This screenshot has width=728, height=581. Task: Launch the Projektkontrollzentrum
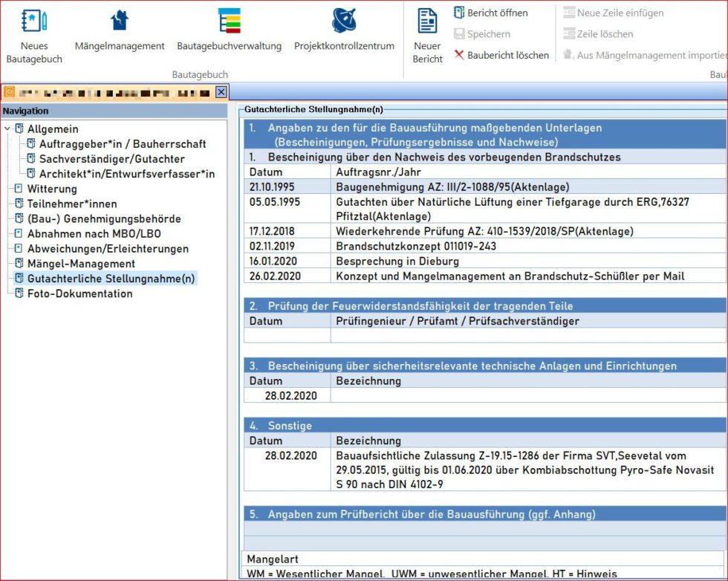[x=344, y=21]
